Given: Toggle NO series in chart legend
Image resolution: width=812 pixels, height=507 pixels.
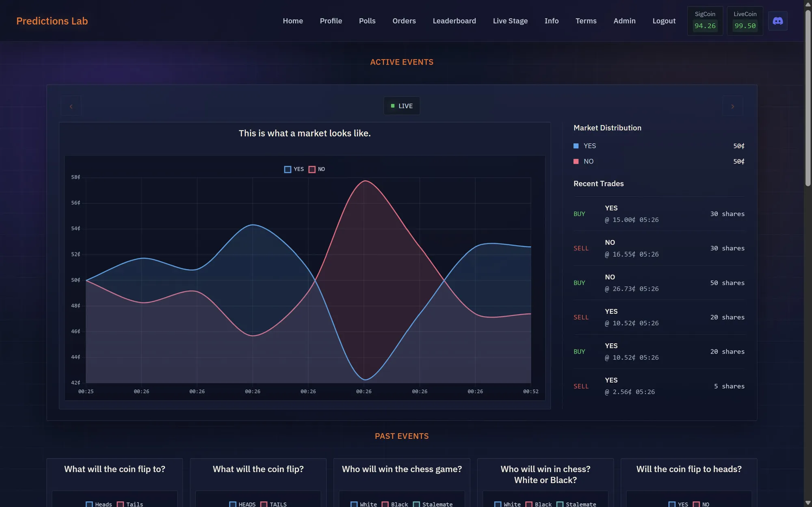Looking at the screenshot, I should (317, 169).
